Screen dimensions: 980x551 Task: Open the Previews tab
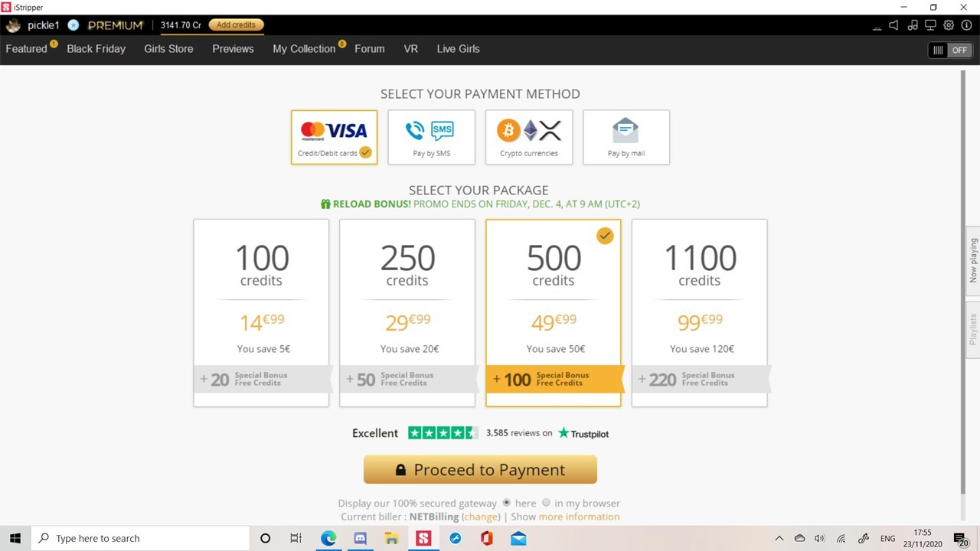click(233, 49)
